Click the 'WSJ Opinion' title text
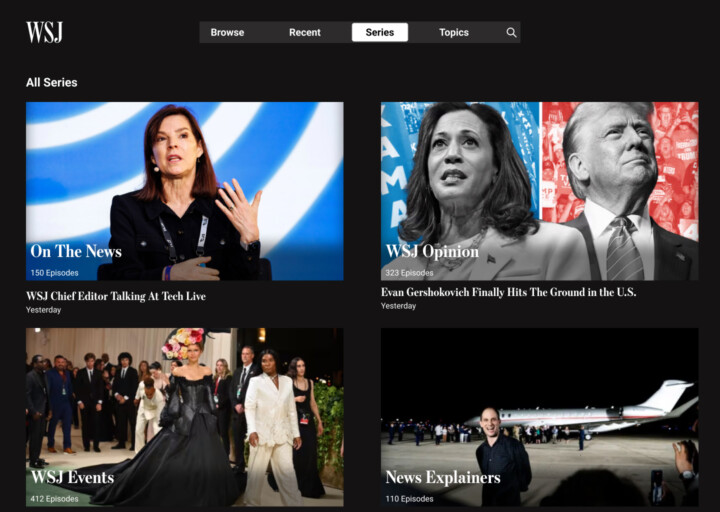This screenshot has width=720, height=512. tap(432, 251)
